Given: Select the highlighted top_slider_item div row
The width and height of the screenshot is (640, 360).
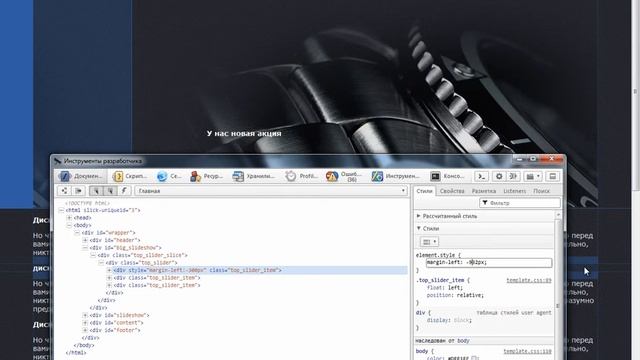Looking at the screenshot, I should (x=232, y=270).
